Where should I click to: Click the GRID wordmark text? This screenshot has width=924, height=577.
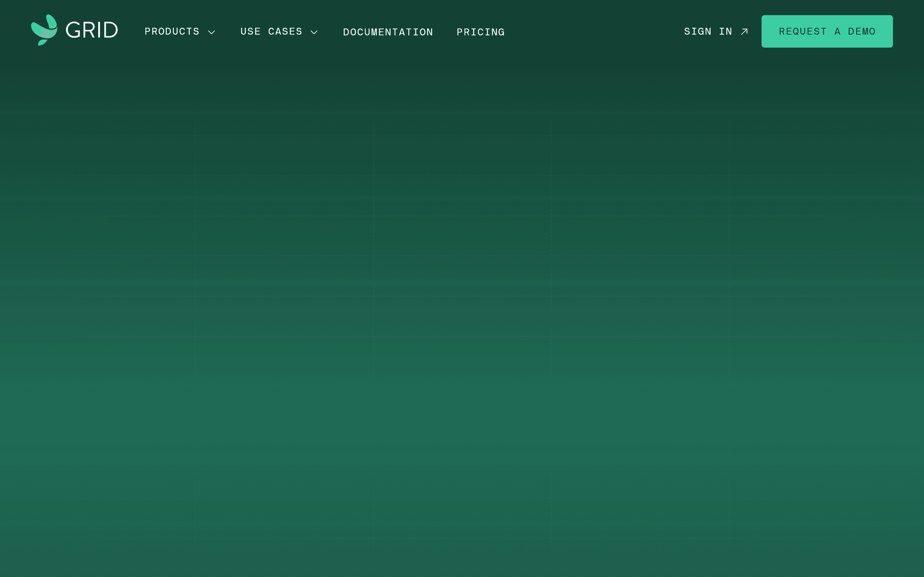92,30
